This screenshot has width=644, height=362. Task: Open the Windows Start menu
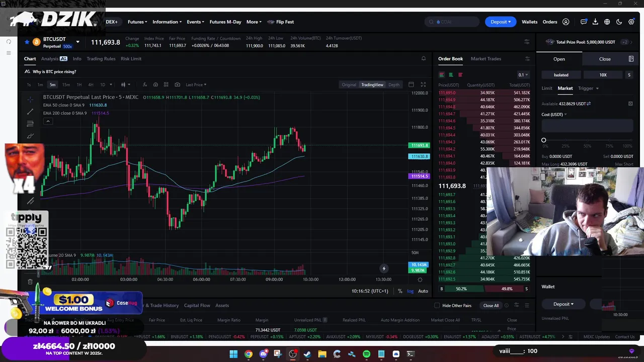coord(233,354)
